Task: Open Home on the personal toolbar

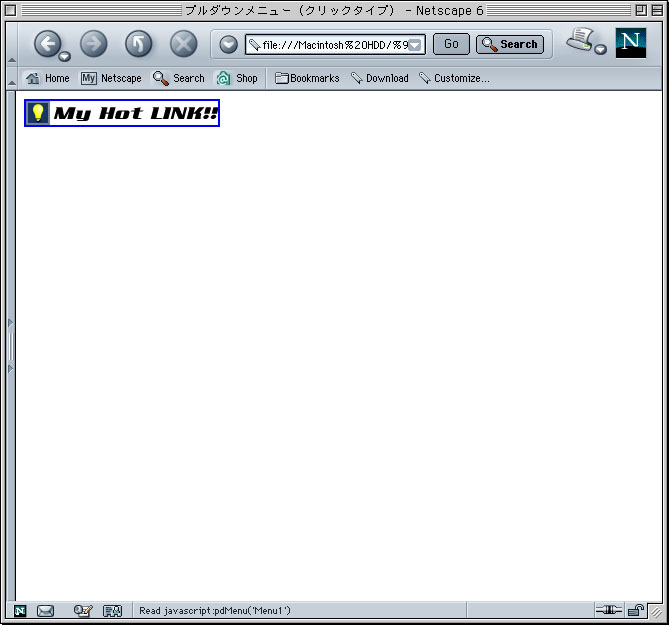Action: (47, 78)
